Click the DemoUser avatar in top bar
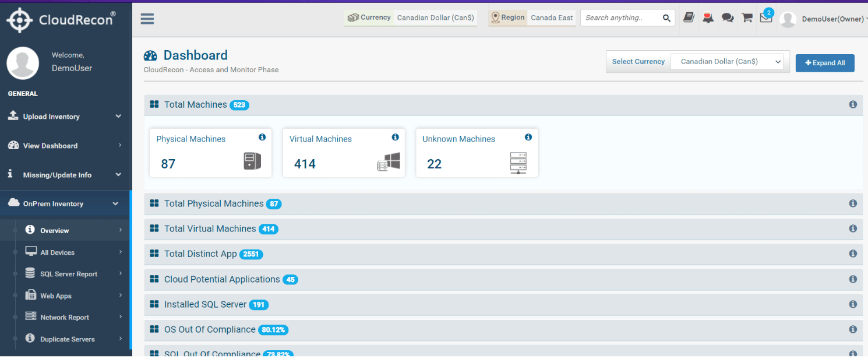This screenshot has height=359, width=868. (x=788, y=19)
